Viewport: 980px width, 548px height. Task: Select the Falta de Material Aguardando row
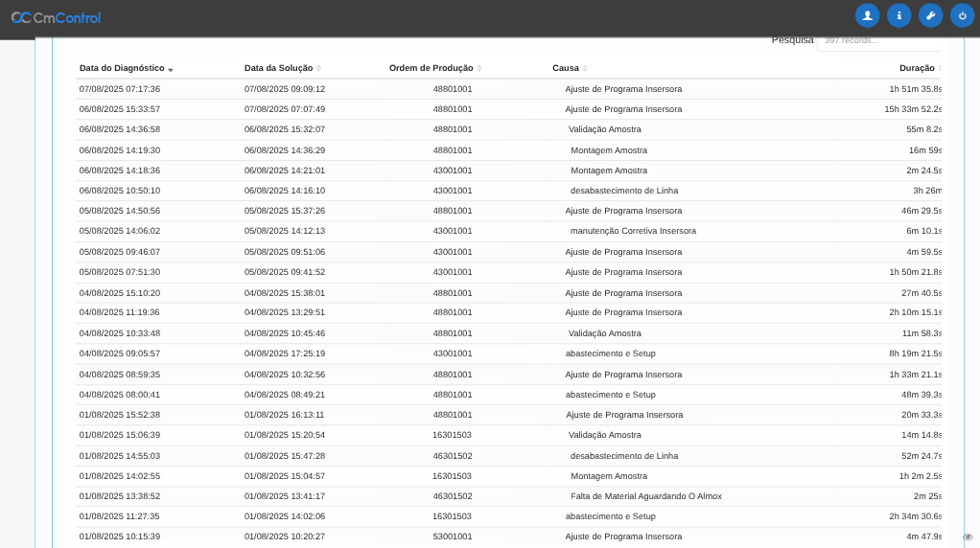pos(645,496)
